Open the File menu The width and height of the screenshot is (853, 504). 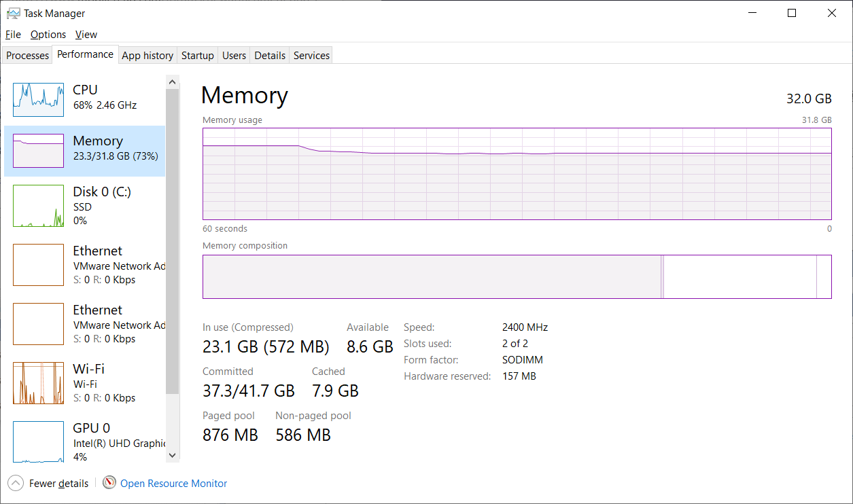tap(13, 35)
